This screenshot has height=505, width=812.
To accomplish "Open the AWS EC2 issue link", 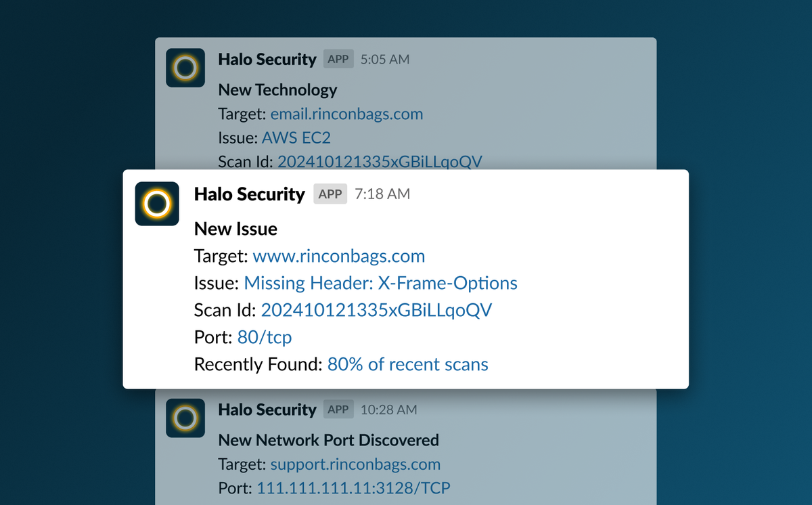I will tap(296, 137).
